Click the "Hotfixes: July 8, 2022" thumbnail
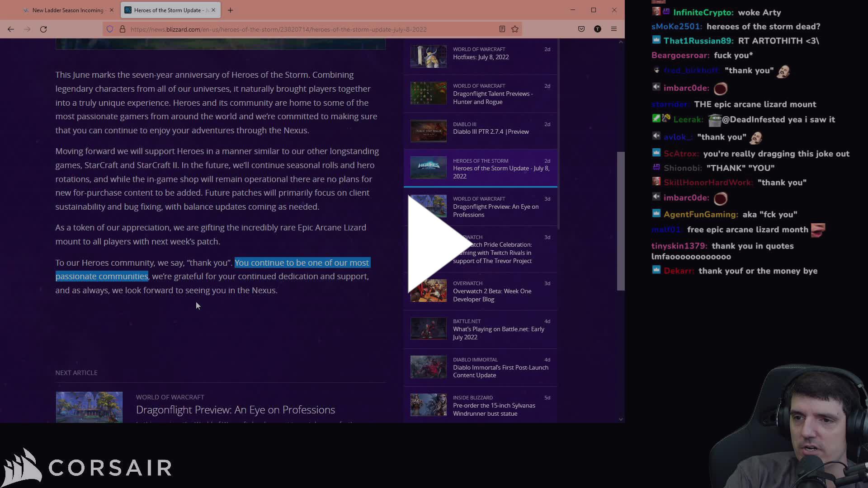Screen dimensions: 868x488 428,56
